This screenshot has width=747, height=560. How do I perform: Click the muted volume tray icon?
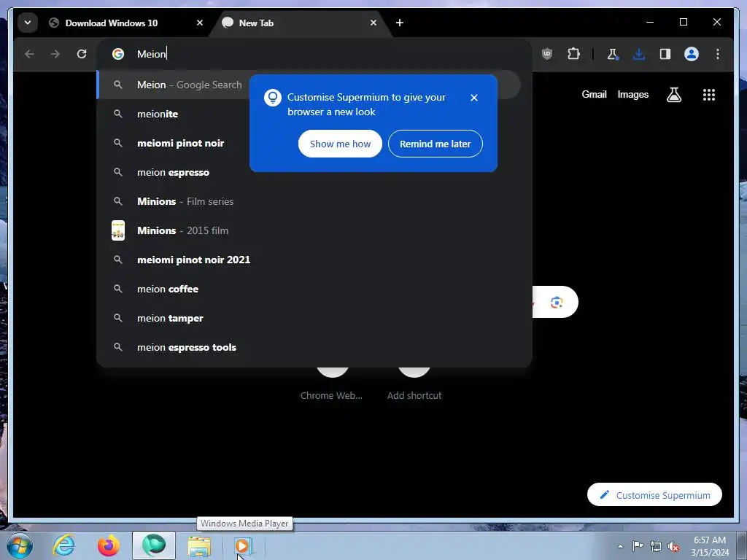pos(673,547)
